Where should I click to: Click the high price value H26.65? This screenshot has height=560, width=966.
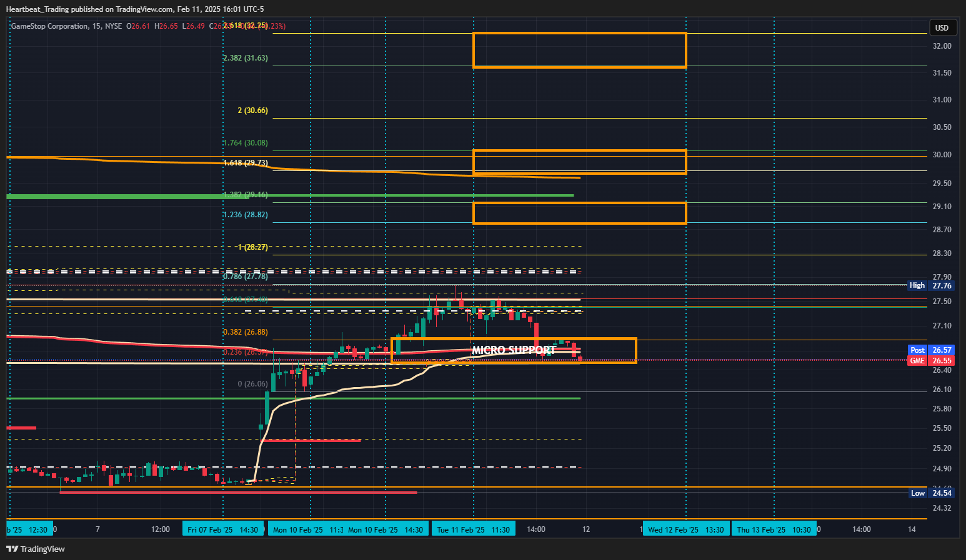click(x=166, y=26)
